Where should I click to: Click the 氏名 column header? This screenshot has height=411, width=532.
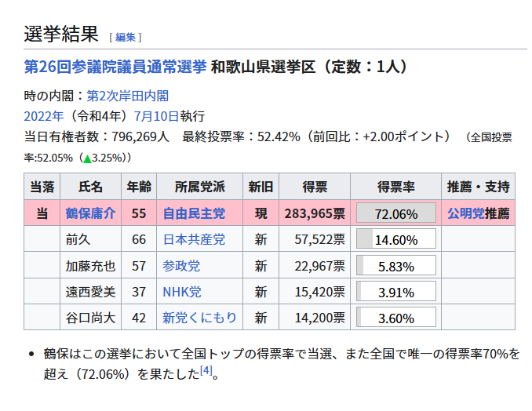(90, 187)
